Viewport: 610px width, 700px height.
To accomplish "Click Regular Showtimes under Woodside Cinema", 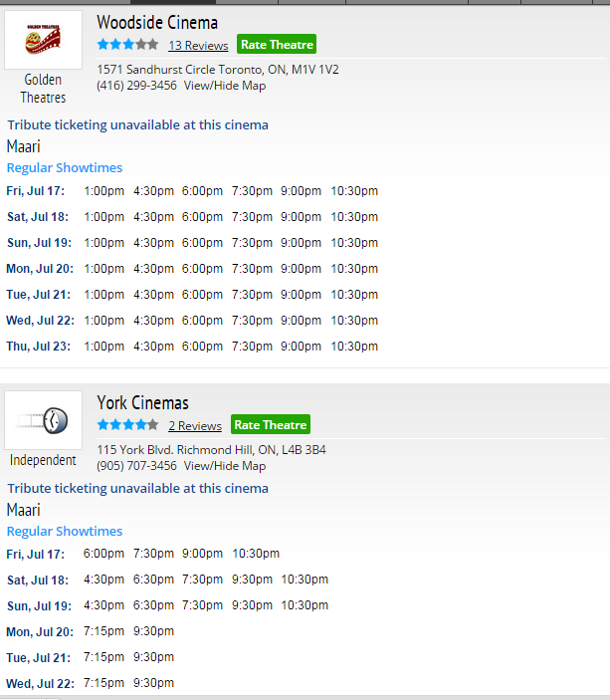I will [x=65, y=167].
